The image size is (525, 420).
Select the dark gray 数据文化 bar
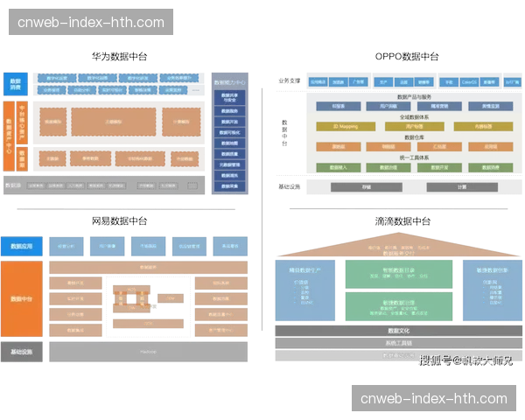tap(399, 331)
